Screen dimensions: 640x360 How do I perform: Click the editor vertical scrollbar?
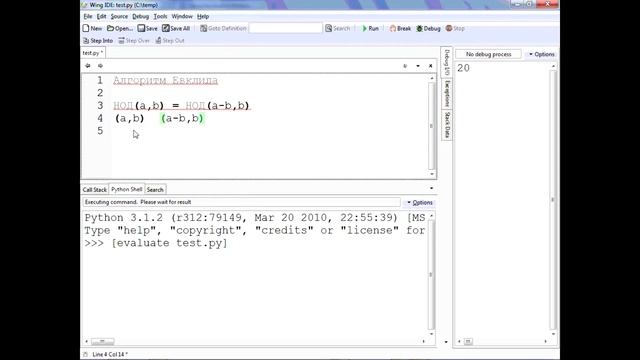pos(432,126)
